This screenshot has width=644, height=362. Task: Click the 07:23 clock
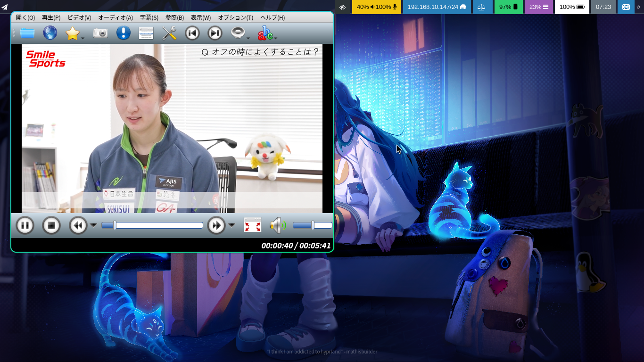point(603,7)
